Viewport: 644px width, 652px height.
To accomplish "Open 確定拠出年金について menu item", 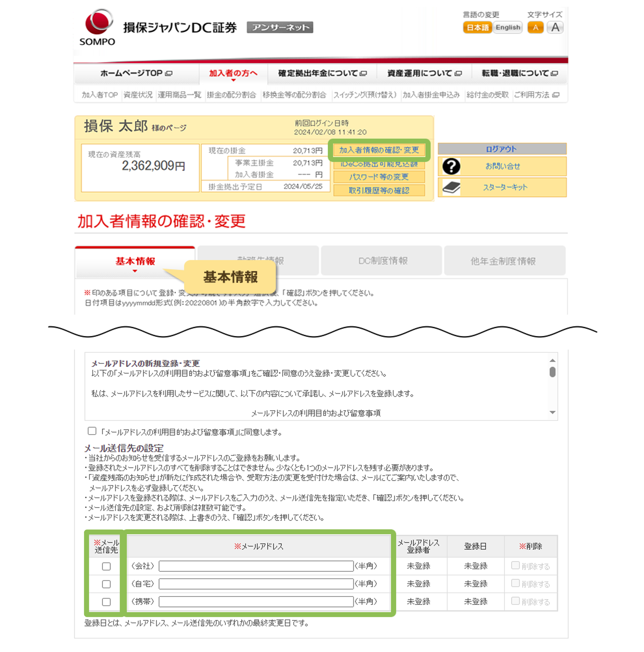I will tap(322, 73).
